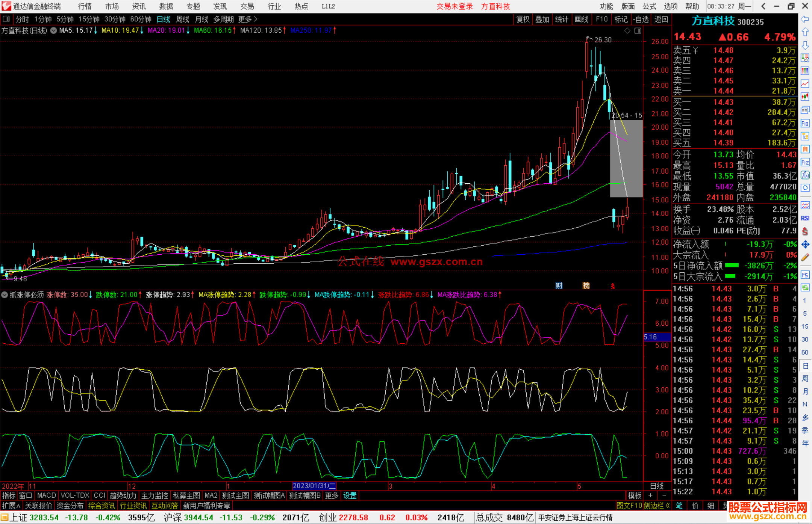Toggle the panel layout square at top-left
This screenshot has height=524, width=812.
click(6, 19)
